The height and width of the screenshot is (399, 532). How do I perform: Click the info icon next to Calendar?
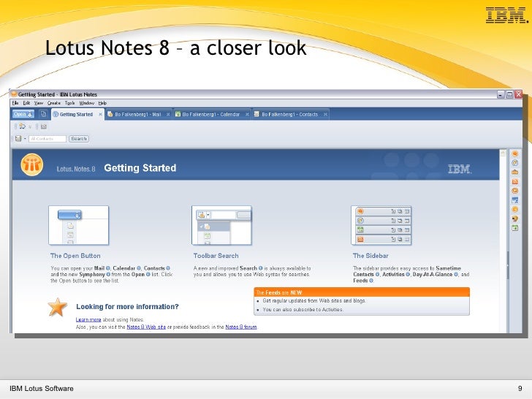point(139,268)
